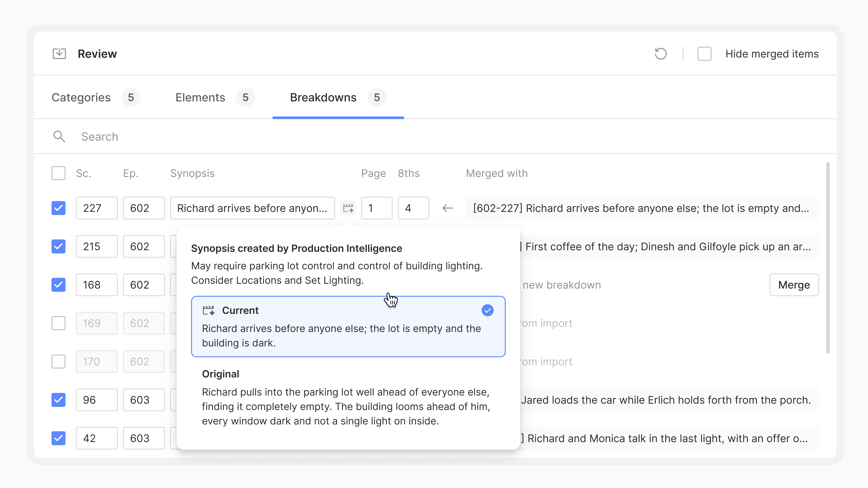Click the import icon beside Review
This screenshot has width=868, height=488.
click(59, 54)
